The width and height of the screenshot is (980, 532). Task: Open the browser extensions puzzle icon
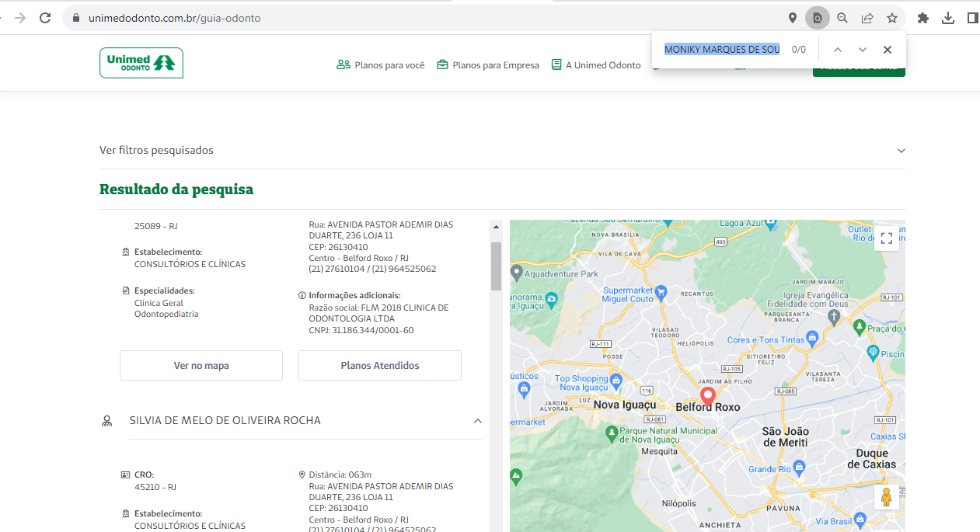tap(923, 18)
